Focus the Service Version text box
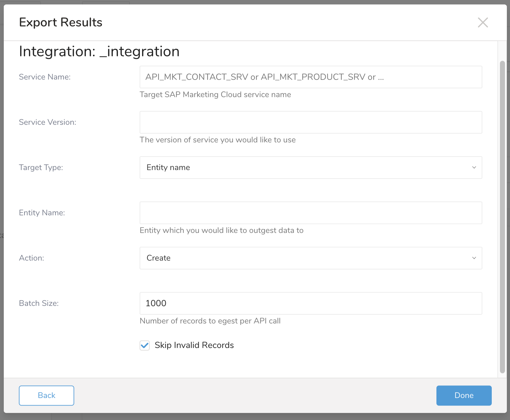Image resolution: width=510 pixels, height=420 pixels. click(311, 122)
